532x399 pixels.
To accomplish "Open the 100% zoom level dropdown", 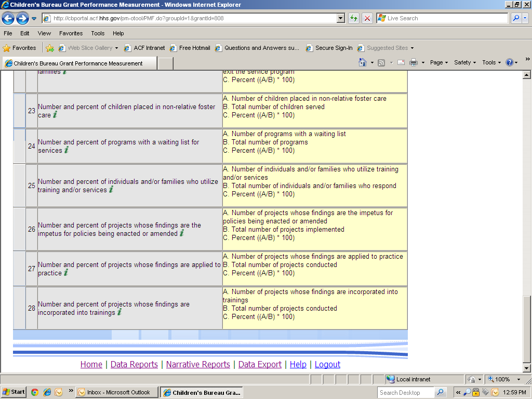I will pyautogui.click(x=518, y=379).
